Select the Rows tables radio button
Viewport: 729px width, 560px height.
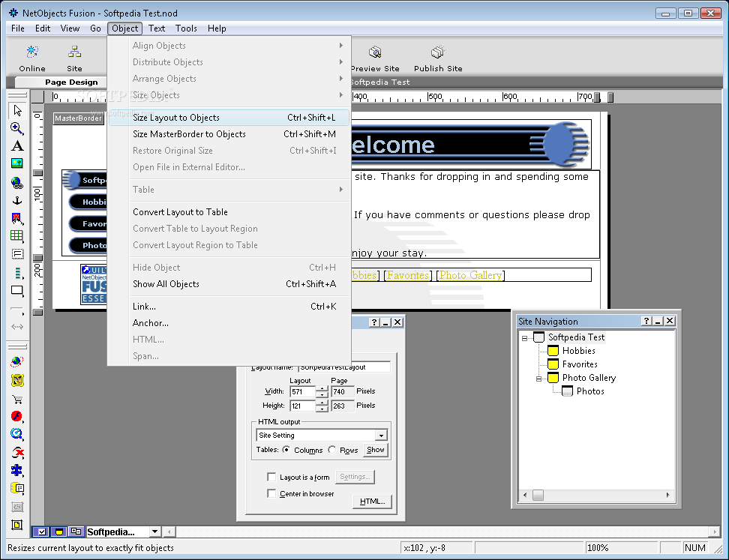click(332, 449)
